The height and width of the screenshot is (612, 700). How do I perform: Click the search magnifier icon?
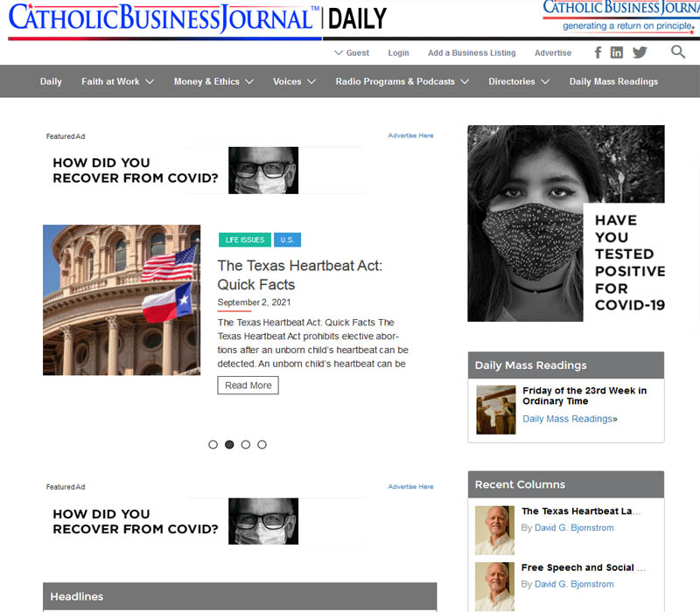tap(678, 52)
